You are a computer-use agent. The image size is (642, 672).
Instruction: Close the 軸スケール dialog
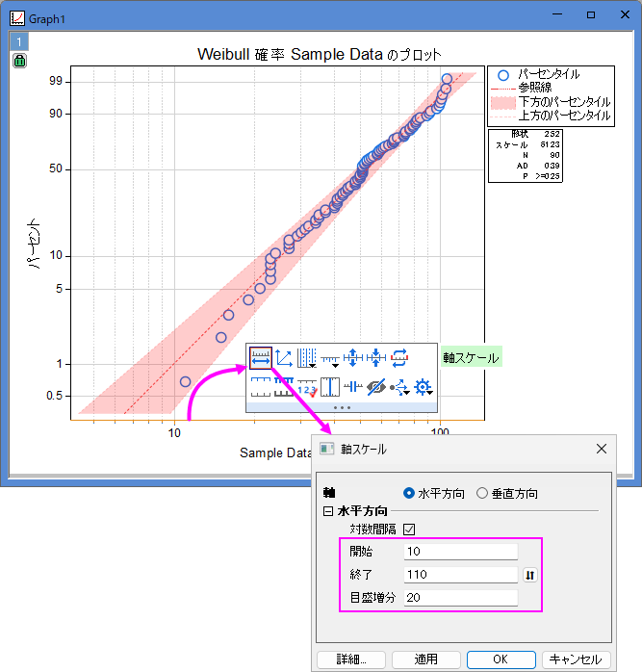pyautogui.click(x=602, y=449)
